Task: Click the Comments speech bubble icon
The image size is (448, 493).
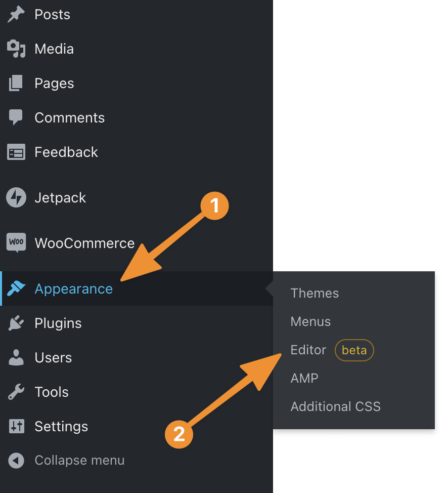Action: click(16, 117)
